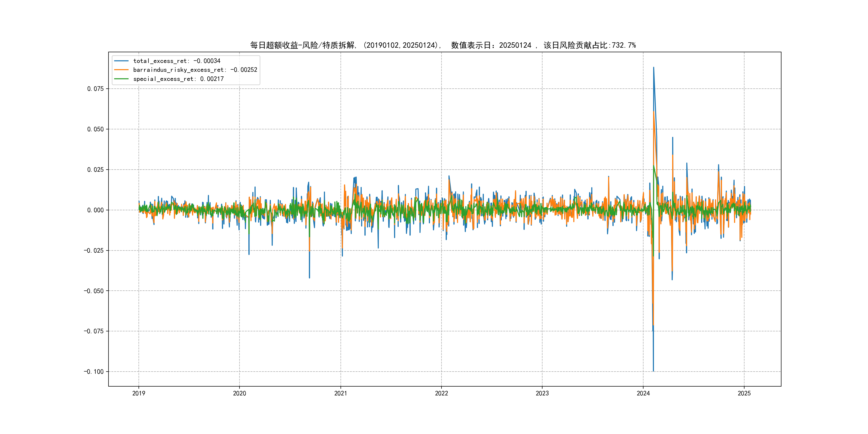
Task: Click the 0.075 y-axis tick label
Action: (x=95, y=89)
